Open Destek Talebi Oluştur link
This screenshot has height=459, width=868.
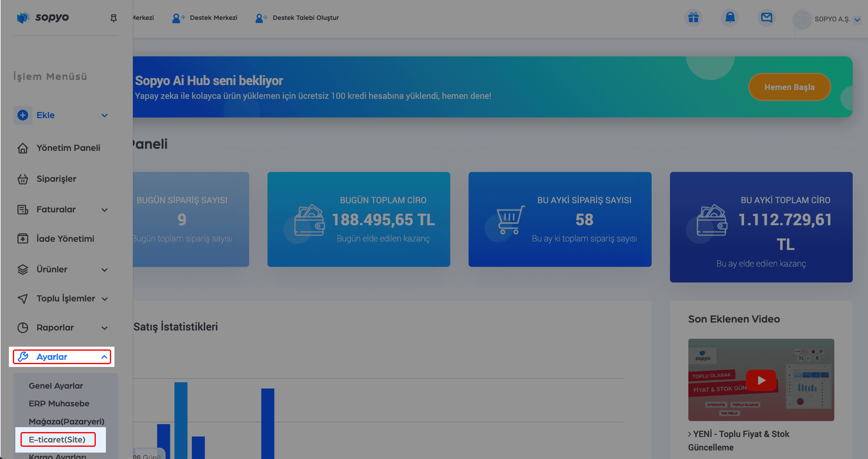click(x=305, y=18)
